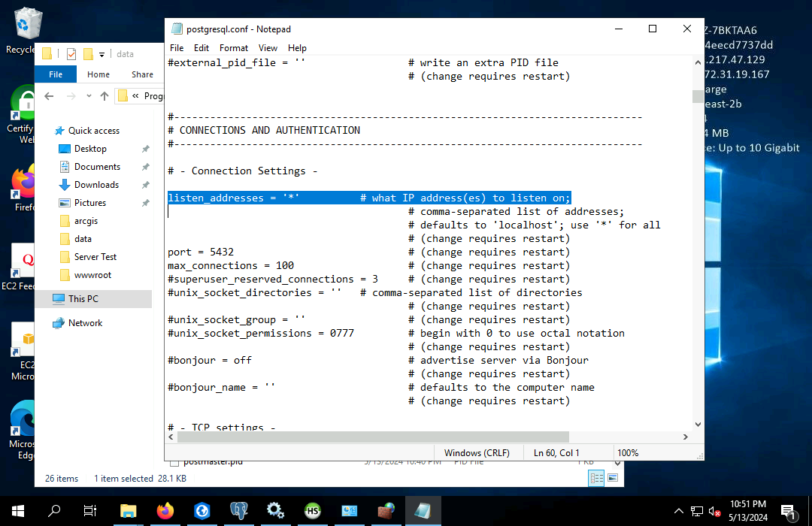This screenshot has width=812, height=526.
Task: Open Quick Access Toolbar customize dropdown
Action: 101,54
